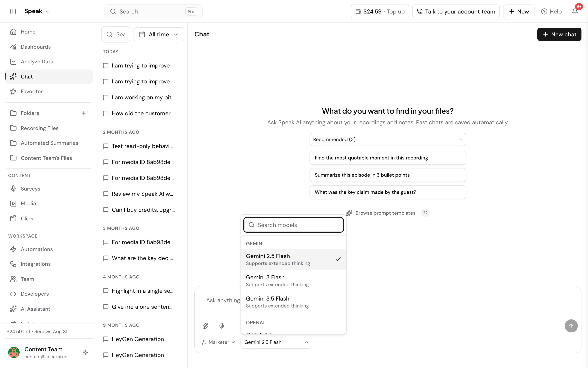This screenshot has height=368, width=588.
Task: Open the Integrations icon
Action: [x=13, y=264]
